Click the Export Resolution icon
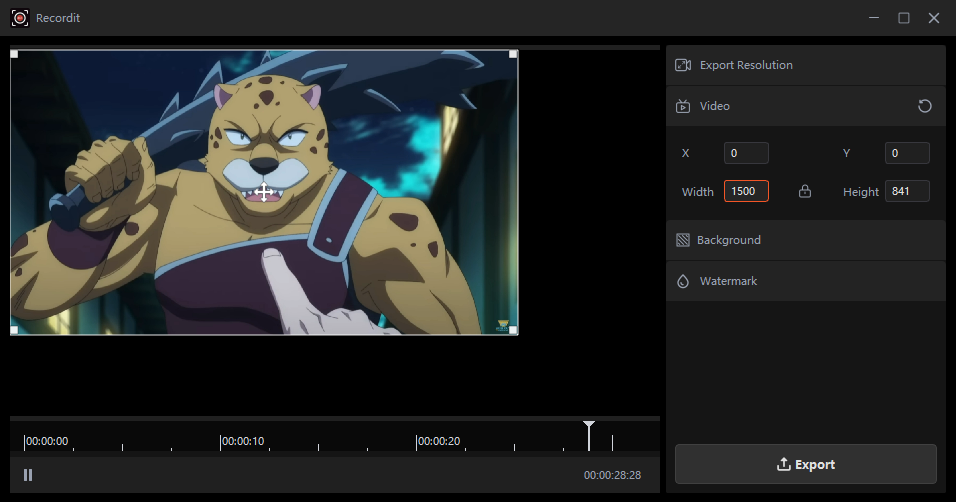The width and height of the screenshot is (956, 502). click(683, 65)
